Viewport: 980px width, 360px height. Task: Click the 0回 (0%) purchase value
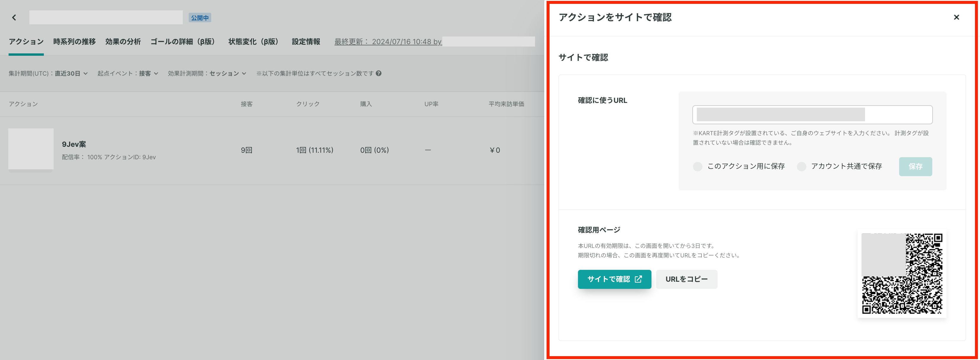coord(374,150)
